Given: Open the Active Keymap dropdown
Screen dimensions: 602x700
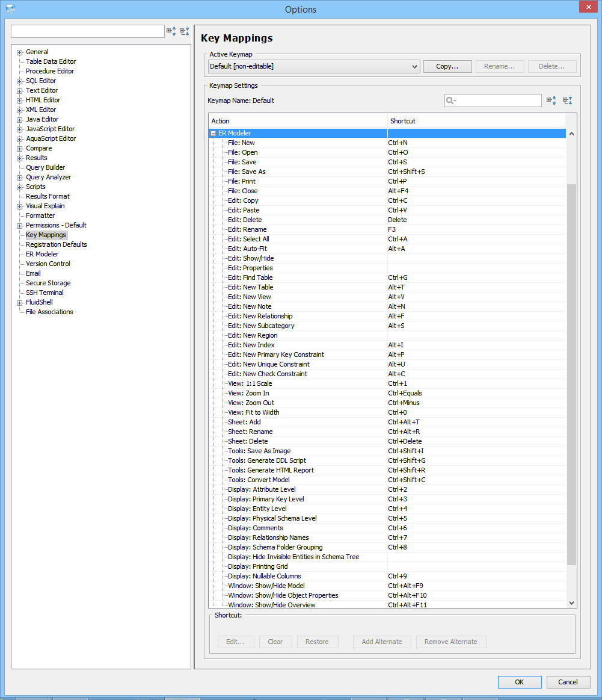Looking at the screenshot, I should coord(314,67).
